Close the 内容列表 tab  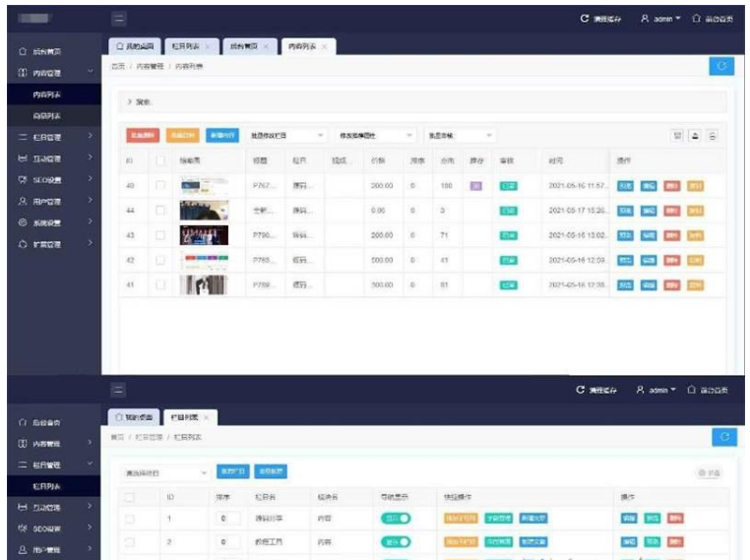click(x=327, y=46)
